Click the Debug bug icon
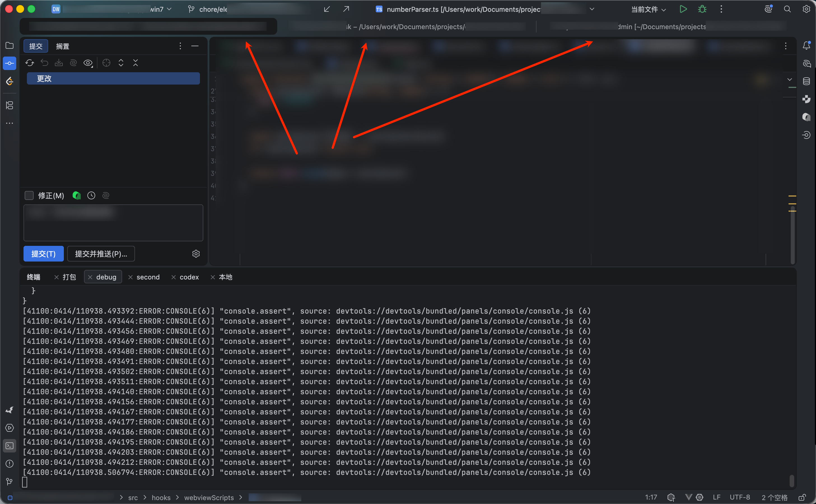Image resolution: width=816 pixels, height=504 pixels. (x=702, y=9)
